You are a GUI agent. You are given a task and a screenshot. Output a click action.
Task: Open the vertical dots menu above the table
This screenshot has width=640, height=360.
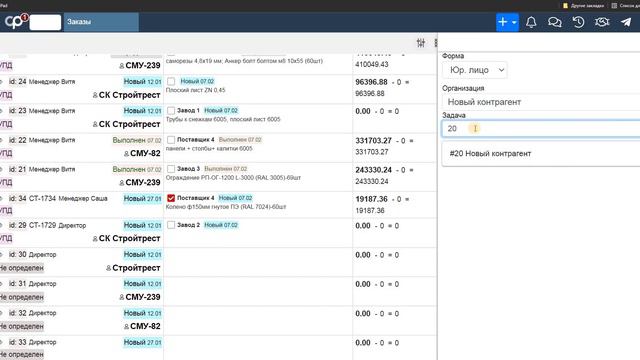435,42
